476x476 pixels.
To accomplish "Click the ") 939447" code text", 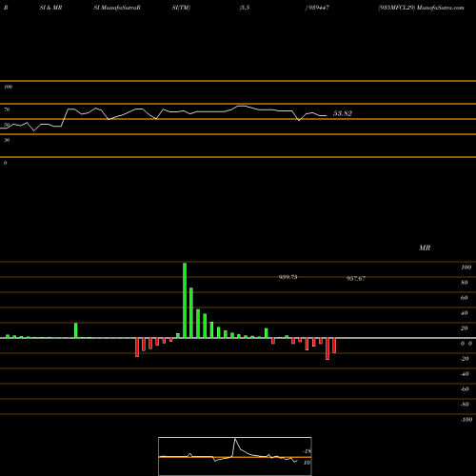I will 317,8.
